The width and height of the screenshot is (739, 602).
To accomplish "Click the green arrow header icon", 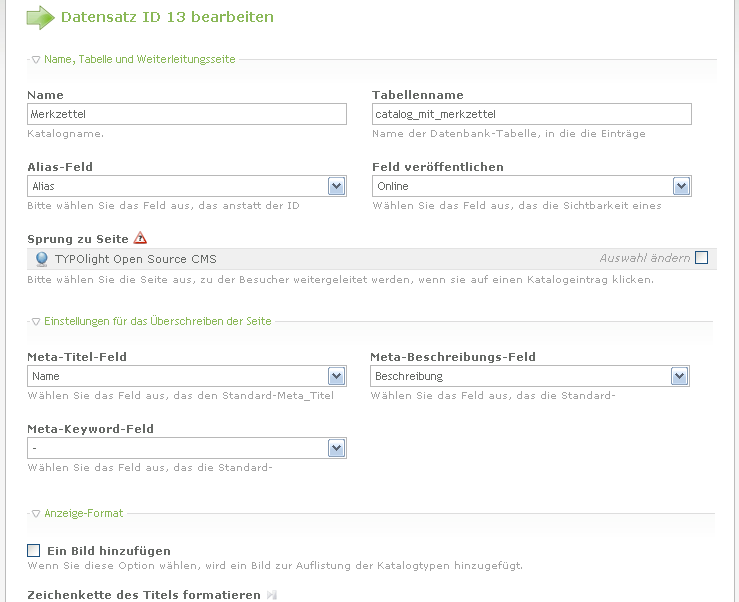I will pyautogui.click(x=40, y=17).
